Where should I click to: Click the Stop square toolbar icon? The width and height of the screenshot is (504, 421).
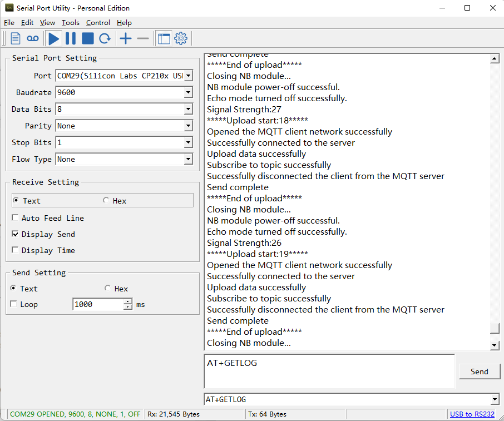[x=88, y=38]
